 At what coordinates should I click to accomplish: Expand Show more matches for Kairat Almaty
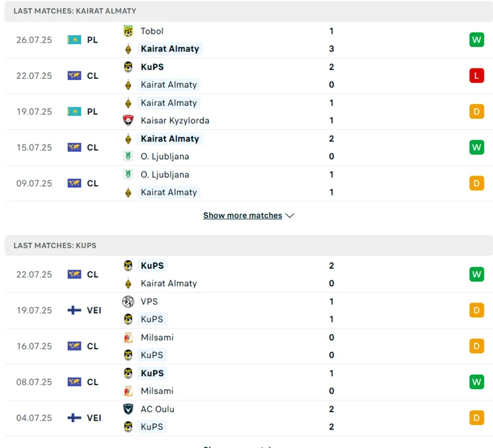pos(242,216)
